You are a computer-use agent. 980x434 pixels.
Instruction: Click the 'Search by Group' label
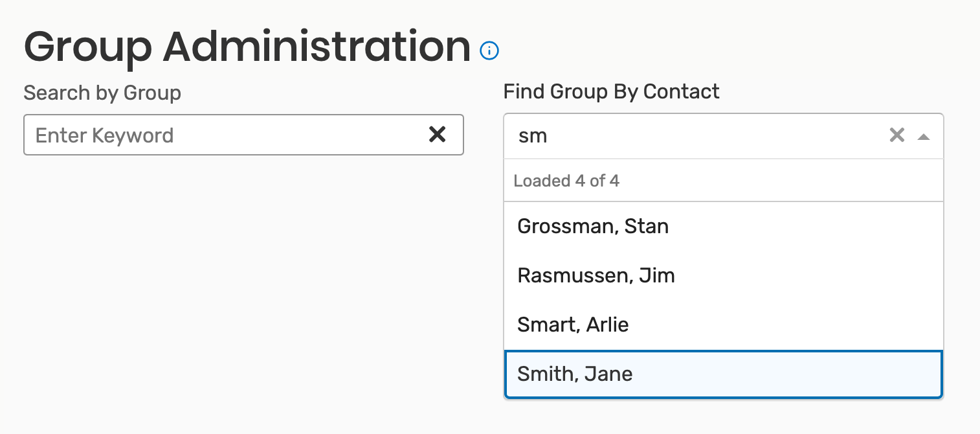pos(102,93)
